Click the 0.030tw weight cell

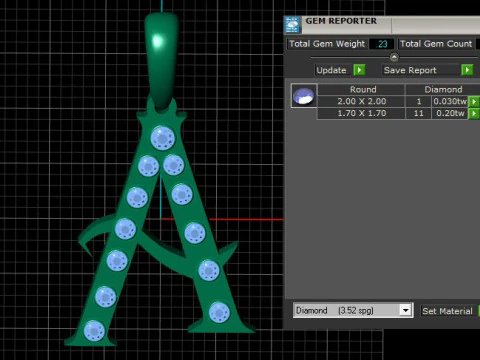tap(450, 101)
